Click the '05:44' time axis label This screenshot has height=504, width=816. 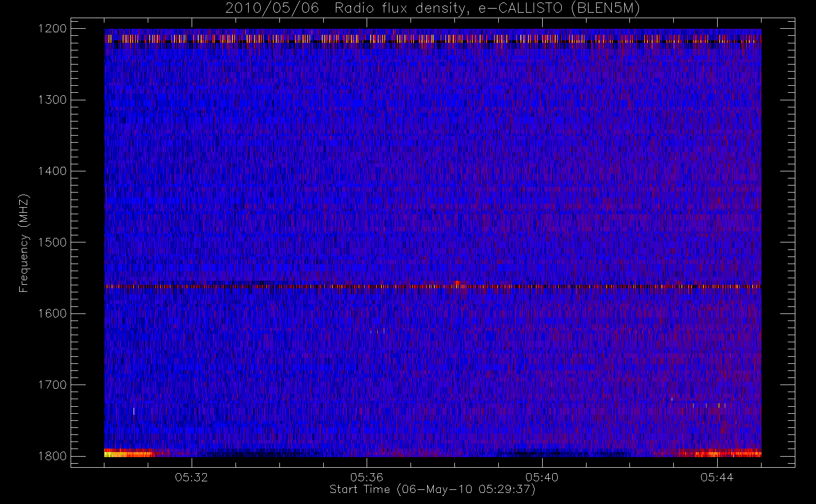[x=717, y=477]
